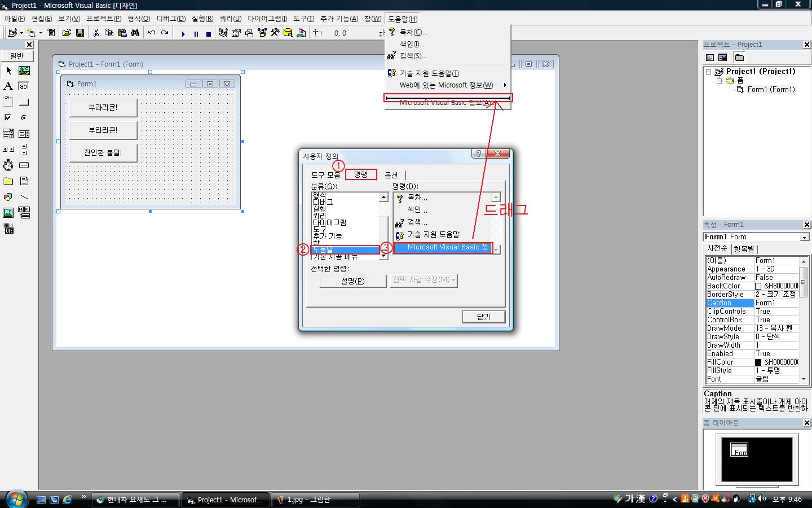Select the Timer control in the toolbox
Screen dimensions: 812x508
(8, 165)
